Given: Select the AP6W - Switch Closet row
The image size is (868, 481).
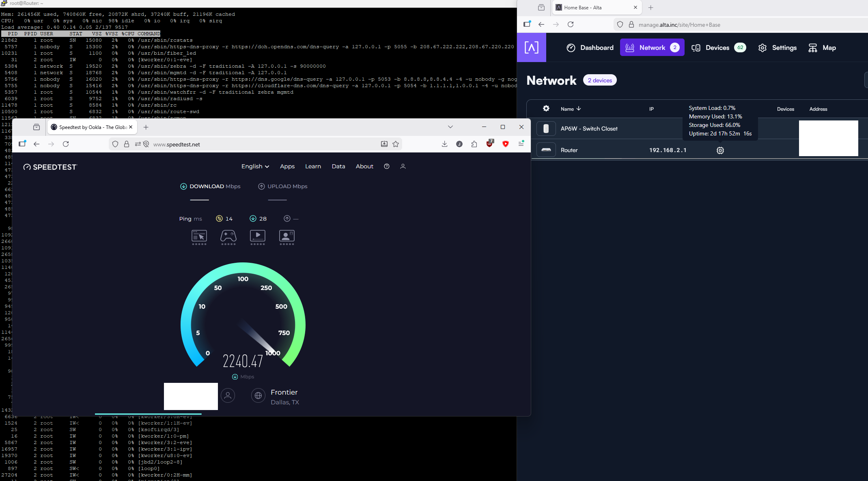Looking at the screenshot, I should tap(589, 129).
